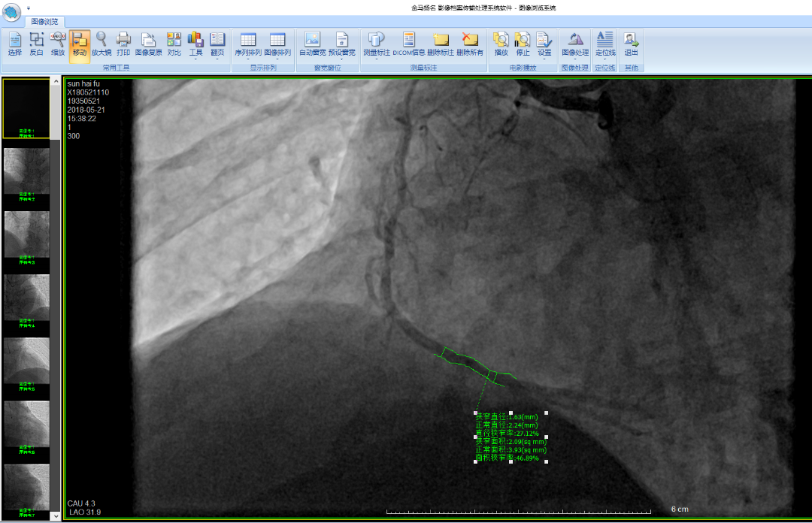The width and height of the screenshot is (812, 523).
Task: Click 删除标注 to delete annotation
Action: 441,44
